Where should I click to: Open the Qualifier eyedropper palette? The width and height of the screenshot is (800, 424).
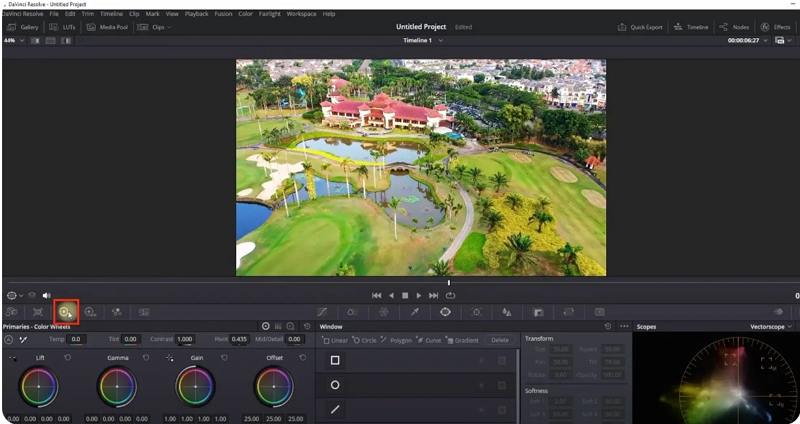coord(415,312)
